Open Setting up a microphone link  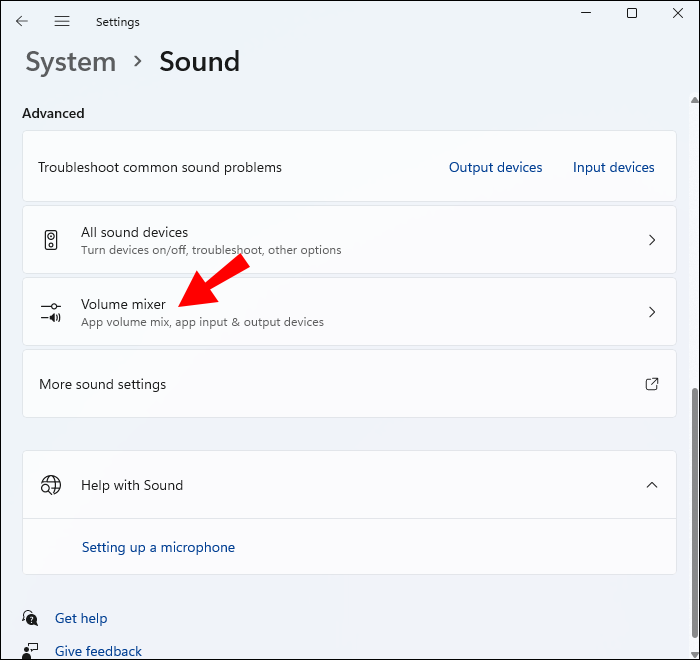click(158, 547)
